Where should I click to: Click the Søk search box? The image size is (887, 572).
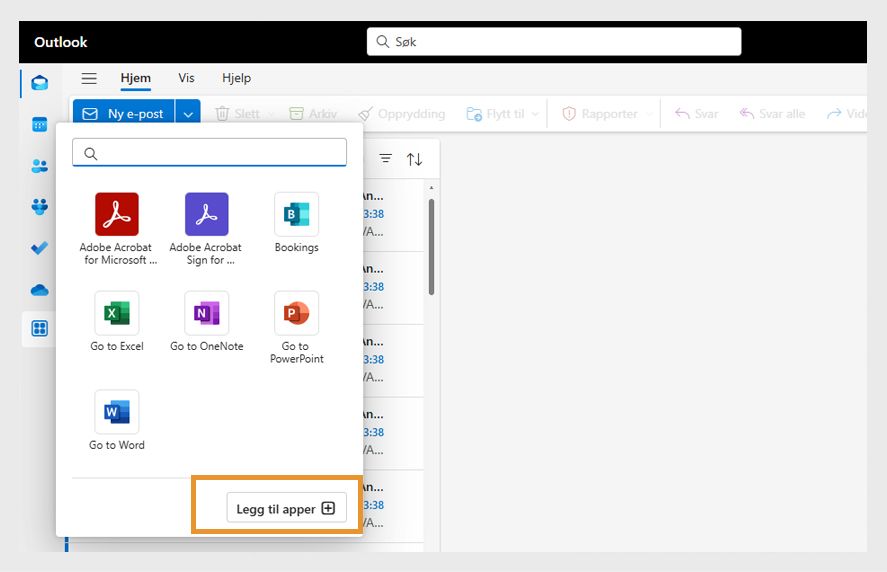[554, 42]
